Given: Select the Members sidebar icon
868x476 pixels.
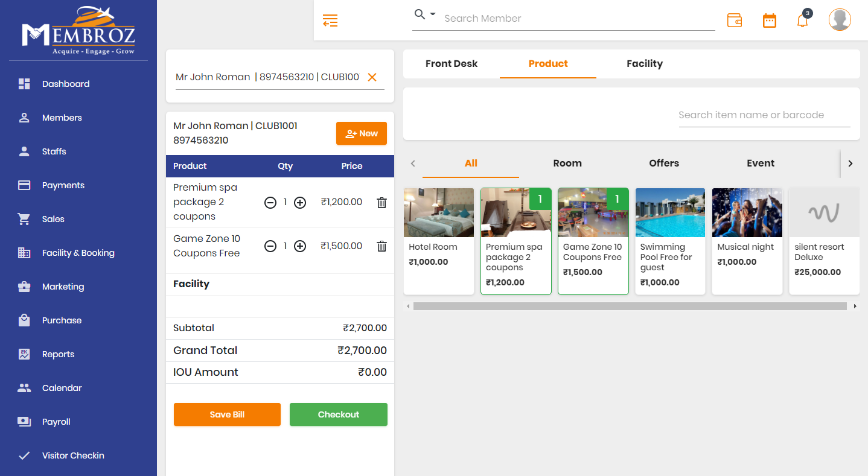Looking at the screenshot, I should click(x=24, y=117).
